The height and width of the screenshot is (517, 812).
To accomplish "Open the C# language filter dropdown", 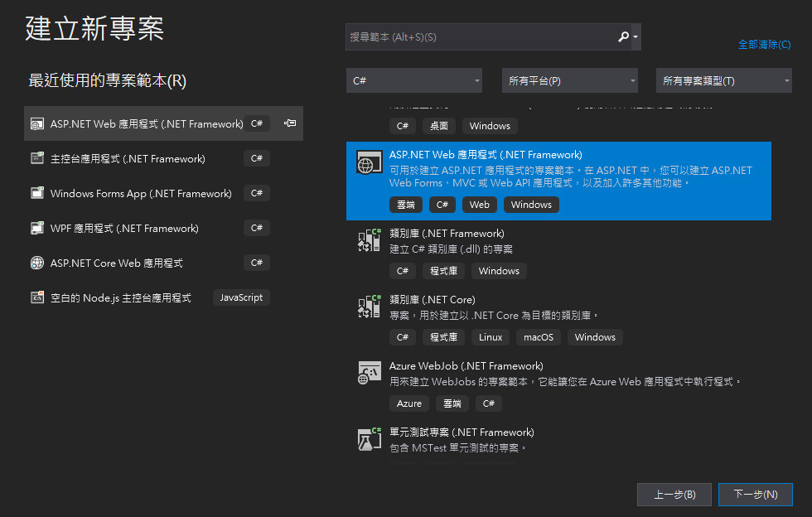I will tap(414, 81).
